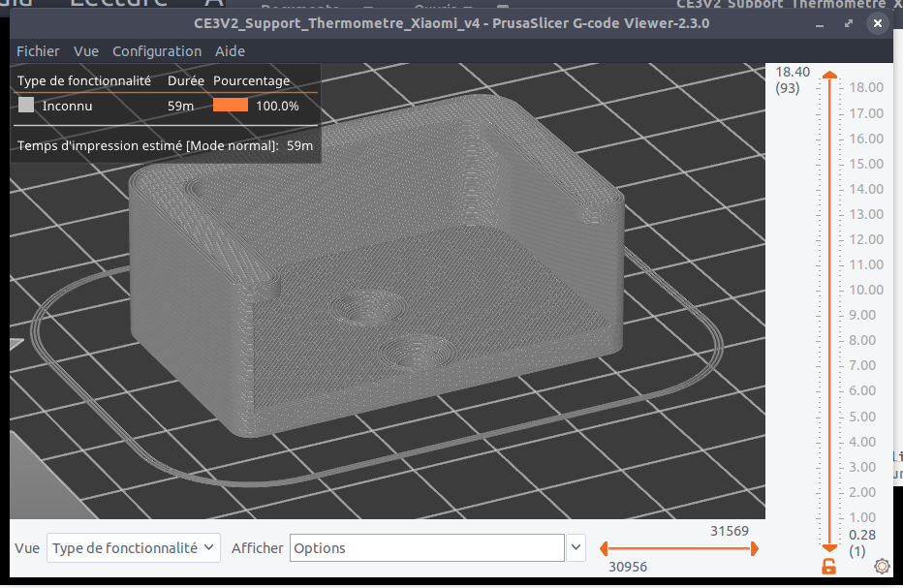Click the right thumb of the horizontal moves slider

coord(755,549)
